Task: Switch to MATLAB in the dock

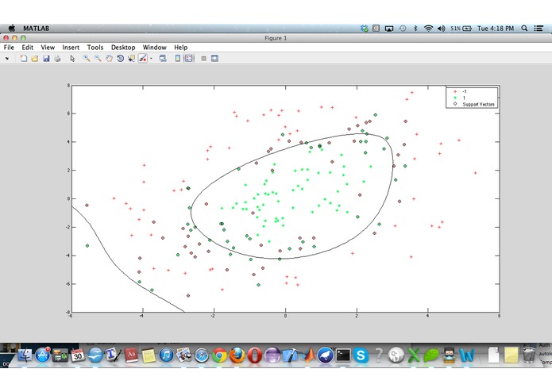Action: coord(309,355)
